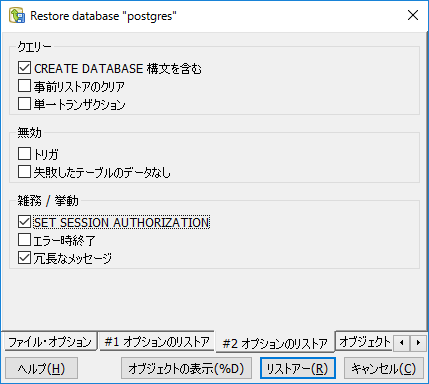Click the ヘルプ(H) button
429x384 pixels.
tap(41, 368)
